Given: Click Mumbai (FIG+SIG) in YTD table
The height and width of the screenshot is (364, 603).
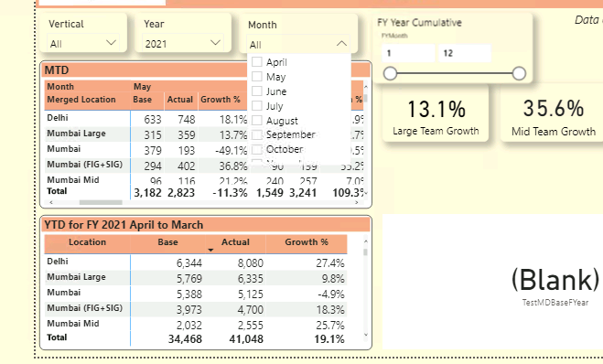Looking at the screenshot, I should (84, 308).
